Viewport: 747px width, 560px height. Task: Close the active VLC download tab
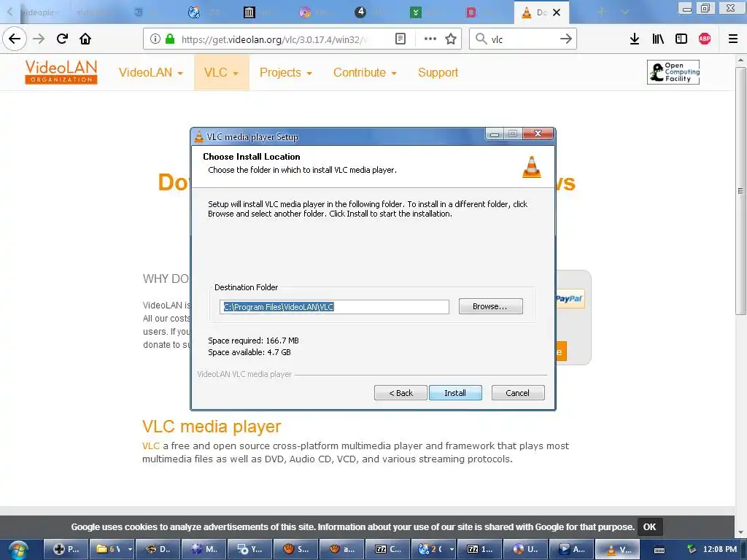tap(557, 12)
